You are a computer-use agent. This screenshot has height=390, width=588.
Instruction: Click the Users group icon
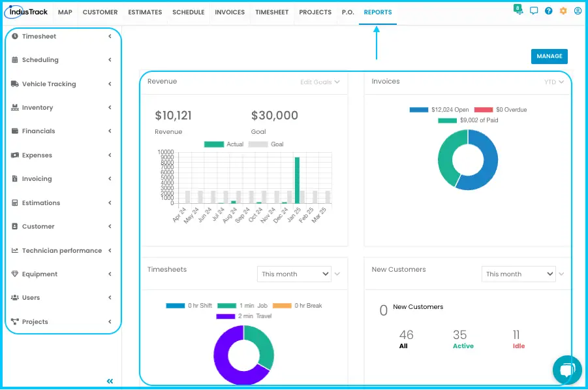[14, 298]
